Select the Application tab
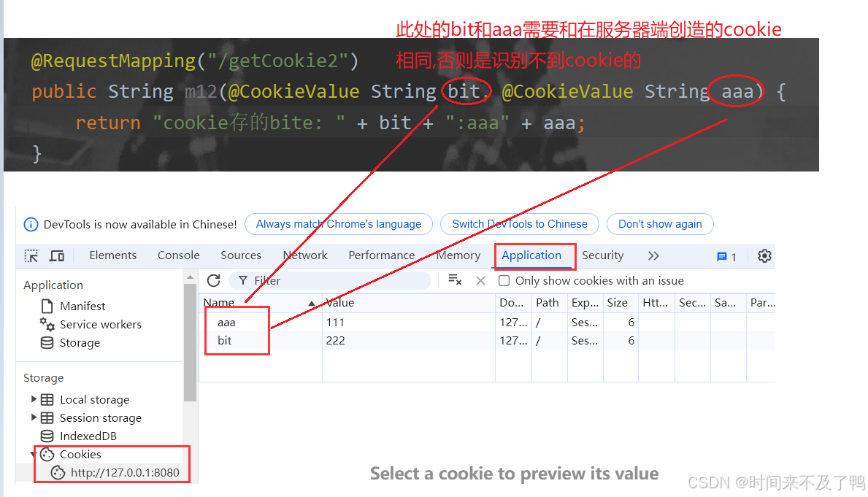The height and width of the screenshot is (497, 868). (x=531, y=255)
